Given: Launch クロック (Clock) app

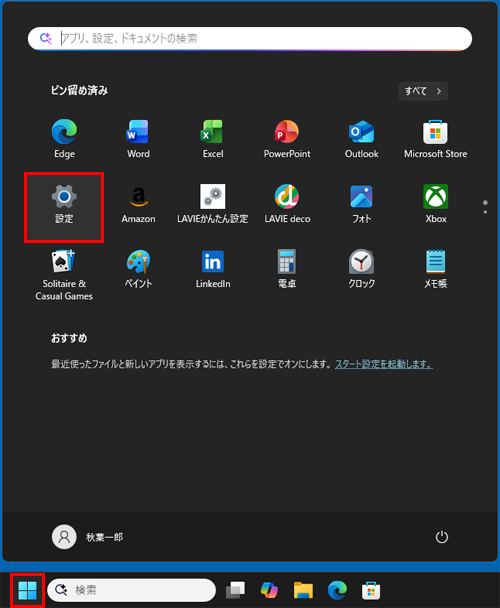Looking at the screenshot, I should (362, 269).
